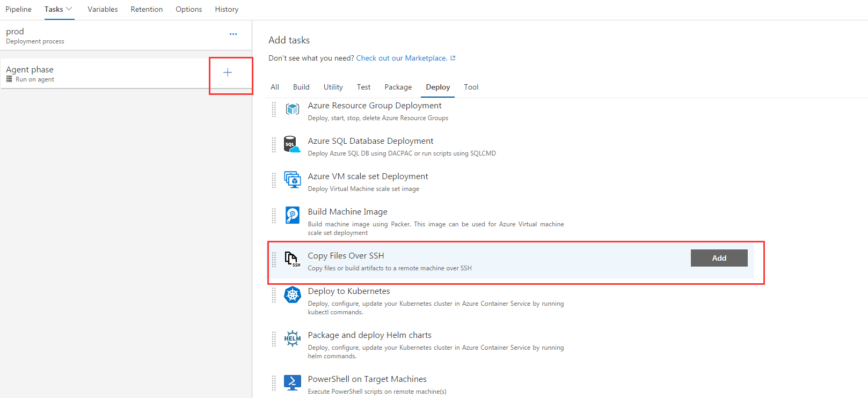Viewport: 868px width, 398px height.
Task: Click 'Run on agent' subtitle text
Action: [35, 79]
